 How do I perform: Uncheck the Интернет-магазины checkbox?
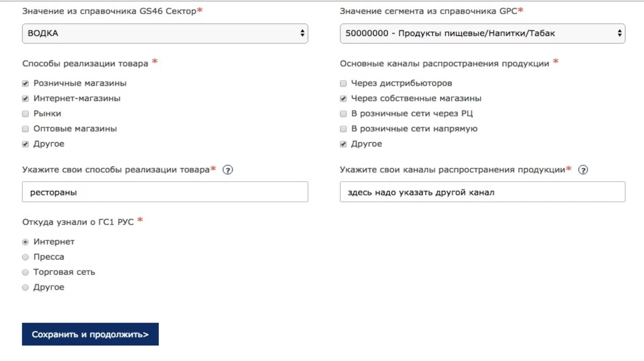click(x=25, y=99)
